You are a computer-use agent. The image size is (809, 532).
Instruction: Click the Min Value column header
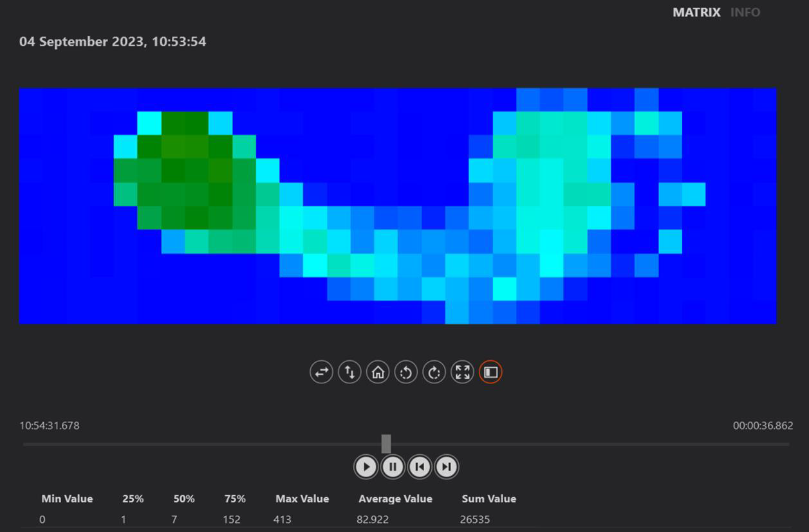pos(67,499)
